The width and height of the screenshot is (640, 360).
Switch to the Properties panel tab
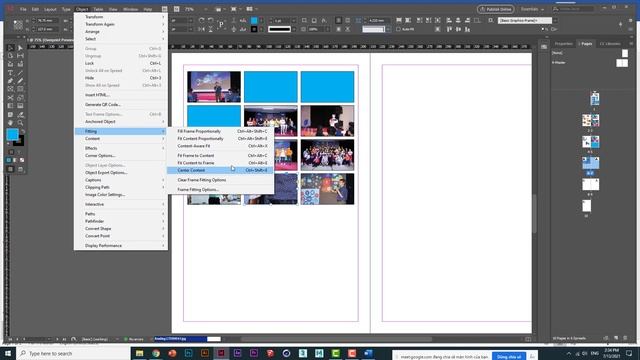click(563, 44)
